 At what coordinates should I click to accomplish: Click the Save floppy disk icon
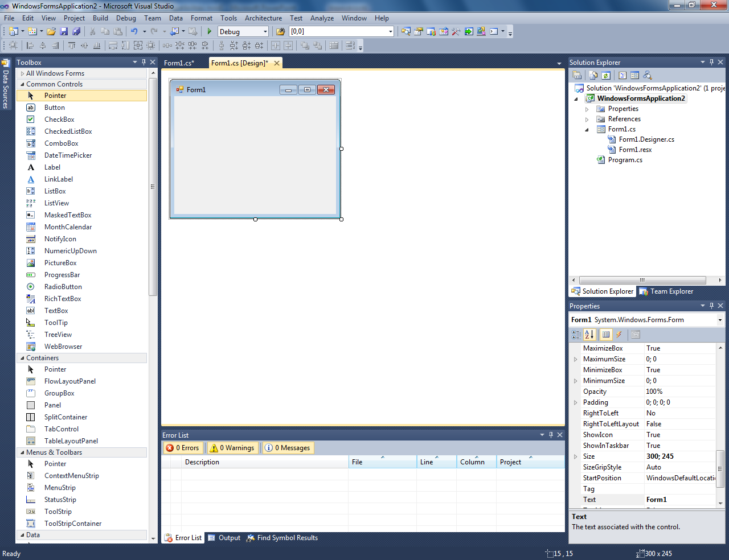(x=64, y=31)
